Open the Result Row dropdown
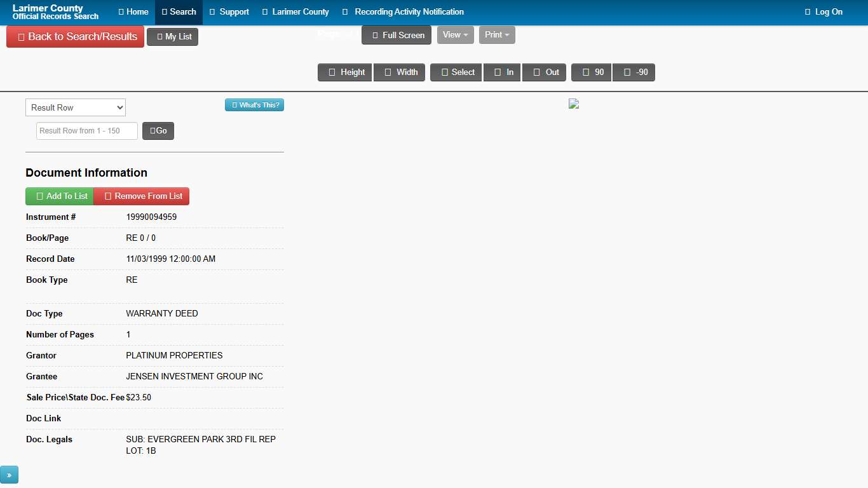This screenshot has width=868, height=488. pos(76,107)
